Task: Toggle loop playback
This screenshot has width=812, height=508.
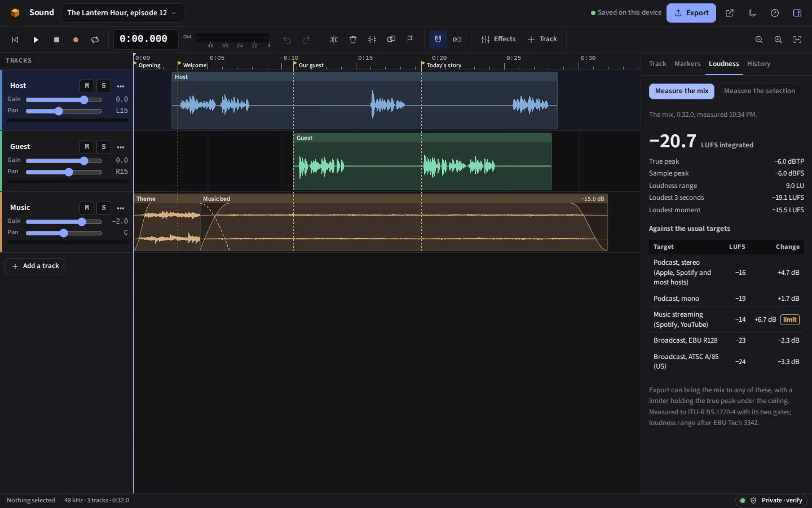Action: tap(95, 40)
